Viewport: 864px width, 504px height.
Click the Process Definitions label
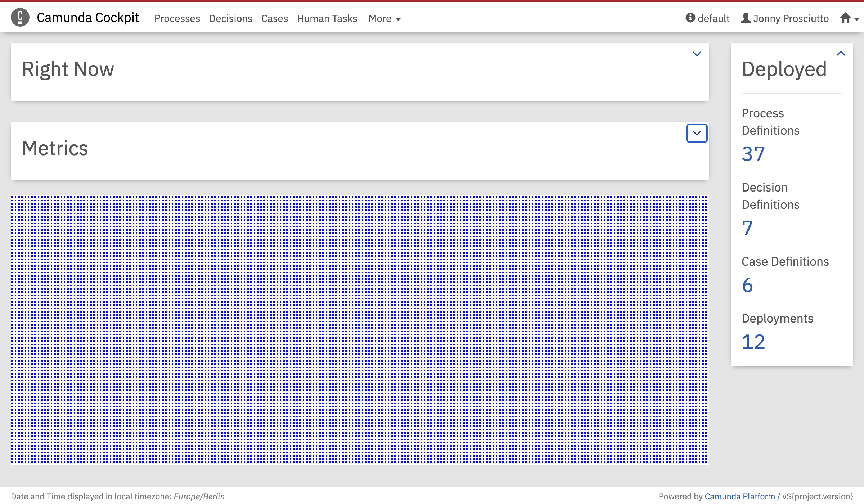tap(771, 122)
